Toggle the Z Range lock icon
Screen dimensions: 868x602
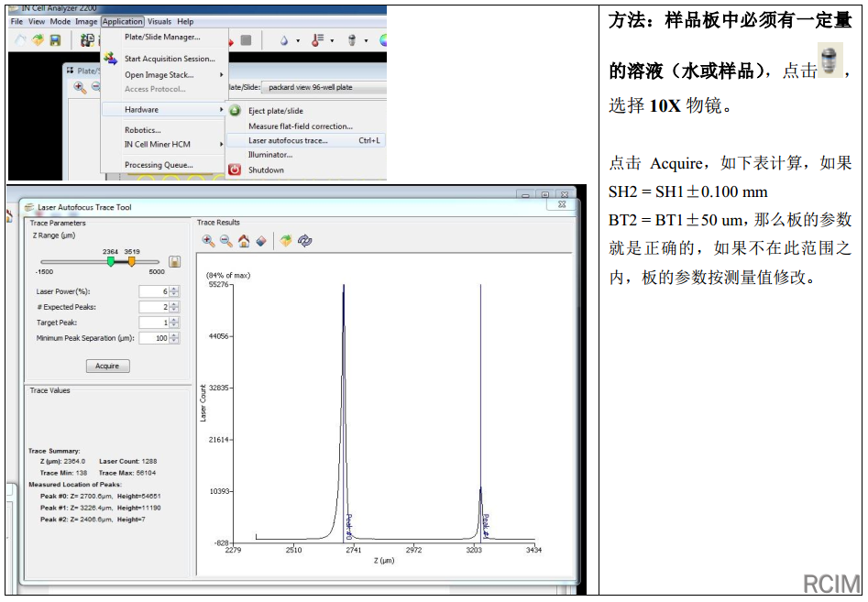(x=173, y=262)
